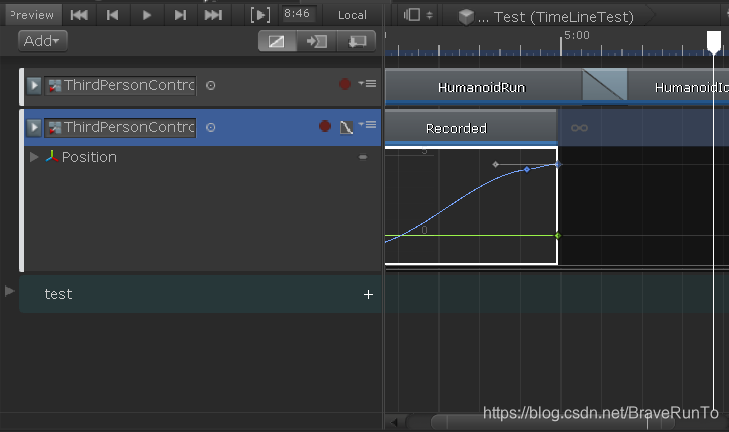Open the Add track dropdown
729x432 pixels.
[42, 41]
